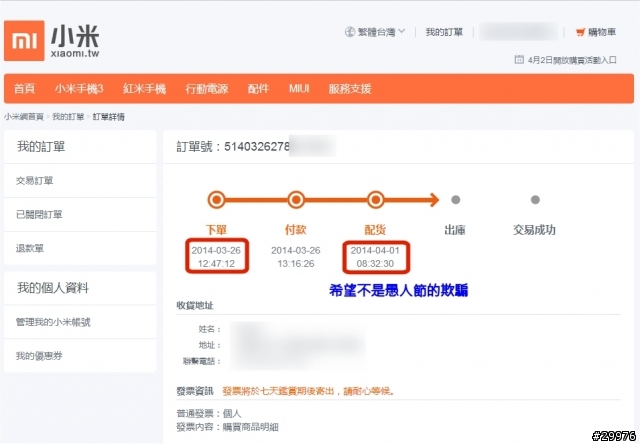Click 我的訂單 breadcrumb link
The image size is (640, 444).
tap(68, 117)
